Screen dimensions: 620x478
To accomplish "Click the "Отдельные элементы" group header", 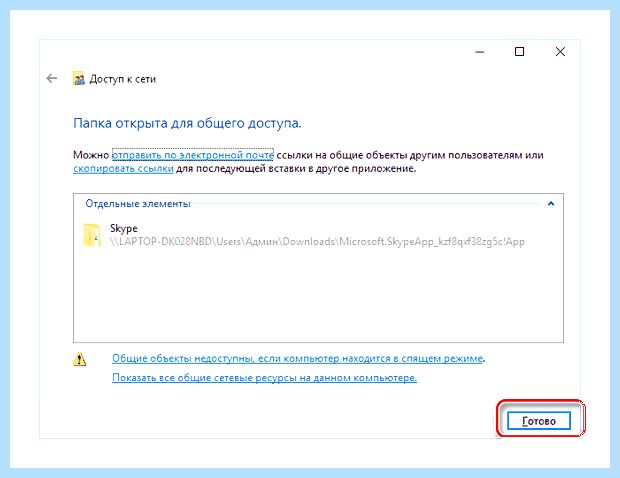I will tap(138, 204).
